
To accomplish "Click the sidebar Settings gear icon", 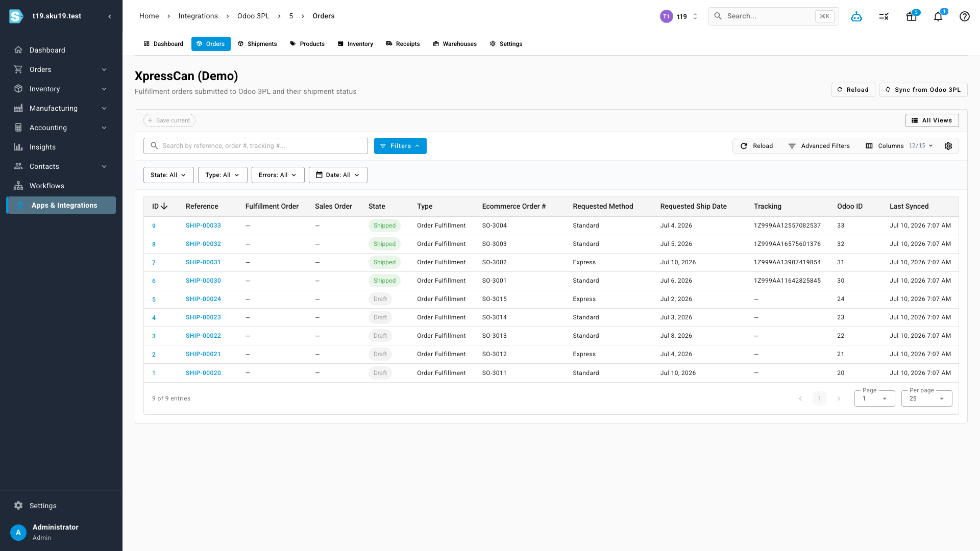I will tap(18, 506).
